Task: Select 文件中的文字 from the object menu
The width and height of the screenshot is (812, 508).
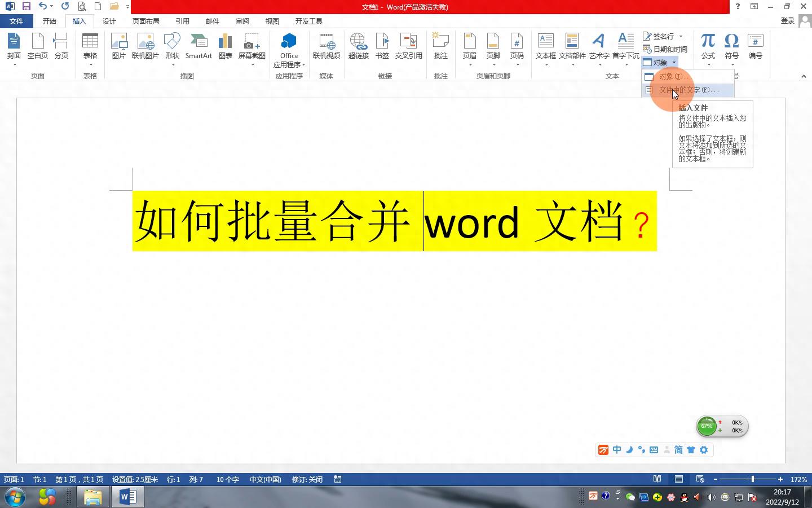Action: (x=688, y=90)
